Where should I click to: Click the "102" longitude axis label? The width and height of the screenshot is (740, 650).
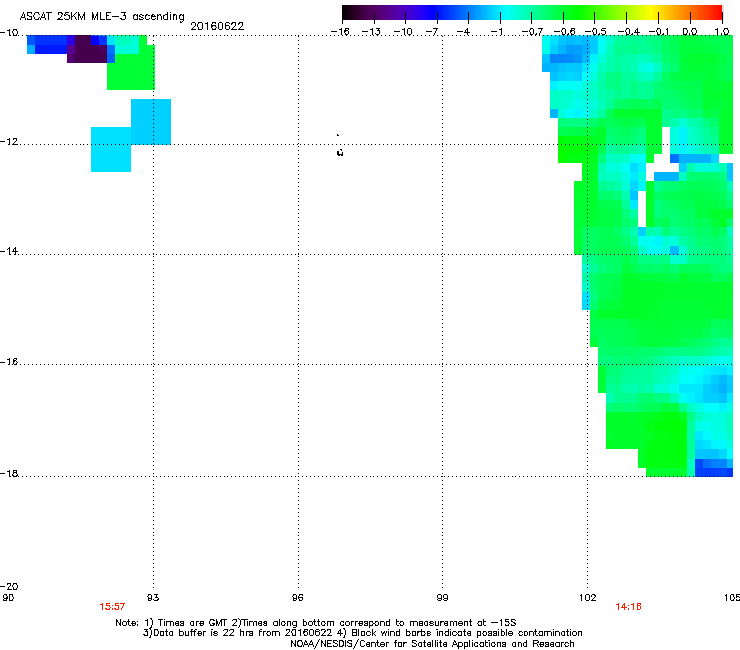[x=588, y=598]
